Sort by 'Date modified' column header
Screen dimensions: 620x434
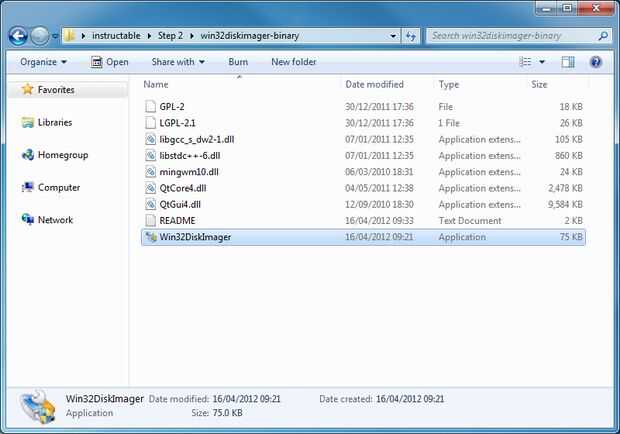pyautogui.click(x=374, y=85)
